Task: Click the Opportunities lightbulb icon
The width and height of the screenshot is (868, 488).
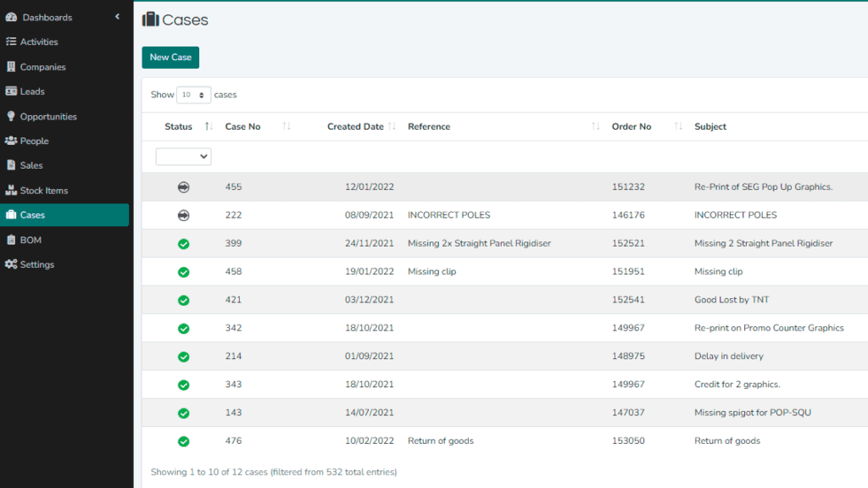Action: point(11,116)
